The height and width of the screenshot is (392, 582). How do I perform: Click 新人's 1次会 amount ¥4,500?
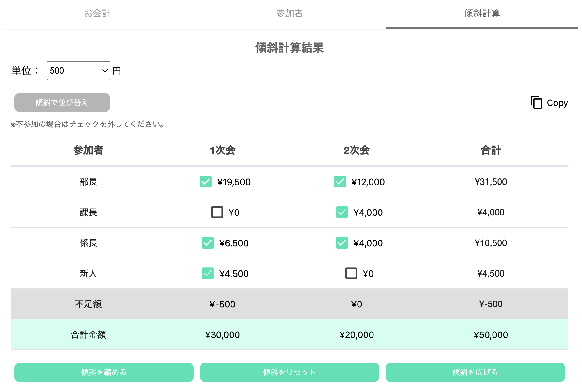point(234,274)
